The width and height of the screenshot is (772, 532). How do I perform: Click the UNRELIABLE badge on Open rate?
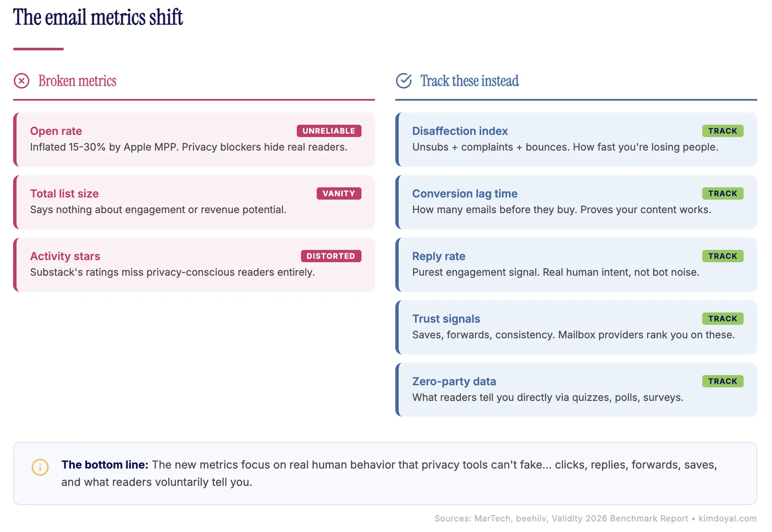[x=329, y=131]
